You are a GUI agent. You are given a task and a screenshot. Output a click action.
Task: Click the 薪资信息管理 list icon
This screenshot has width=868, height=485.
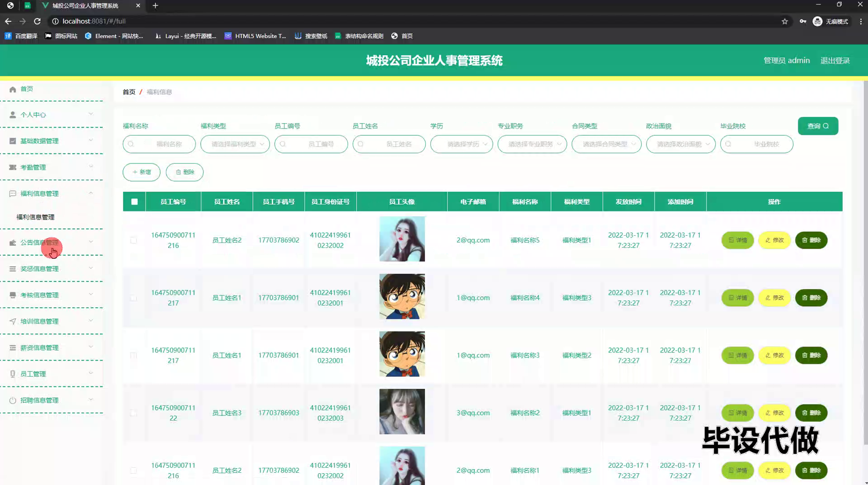click(x=13, y=348)
